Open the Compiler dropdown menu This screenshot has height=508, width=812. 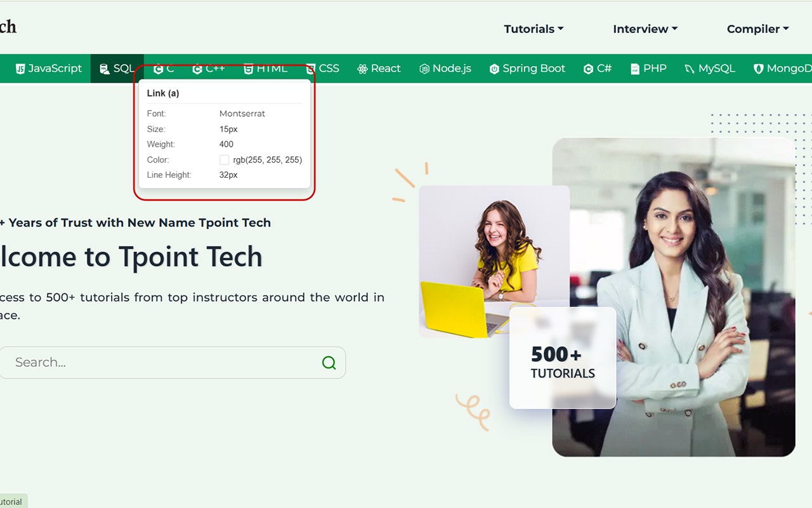click(x=757, y=29)
